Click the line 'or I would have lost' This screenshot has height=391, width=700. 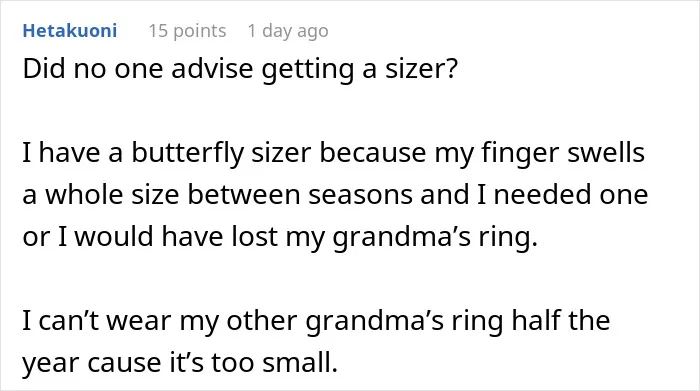pos(280,237)
